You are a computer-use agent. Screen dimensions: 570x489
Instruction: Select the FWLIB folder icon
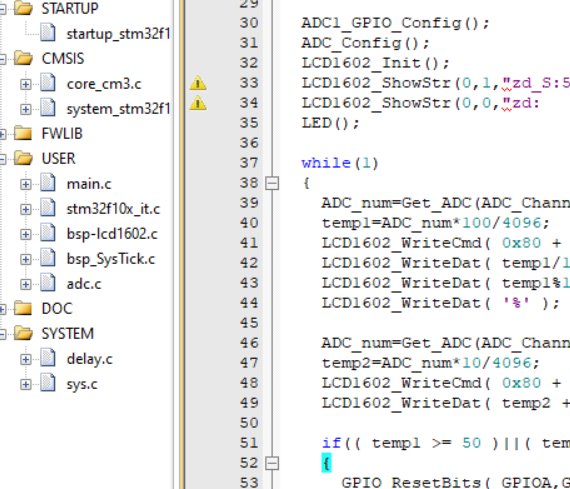(x=23, y=133)
